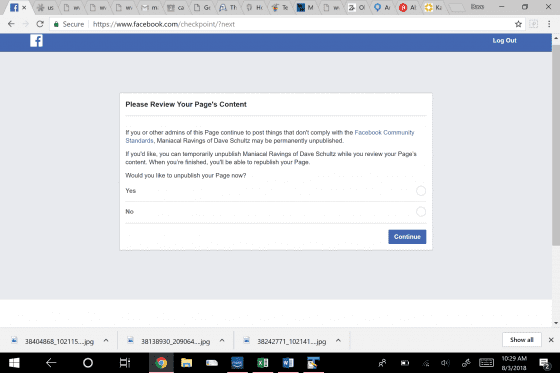Switch to the 'Gc' browser tab
The image size is (560, 373).
[202, 8]
